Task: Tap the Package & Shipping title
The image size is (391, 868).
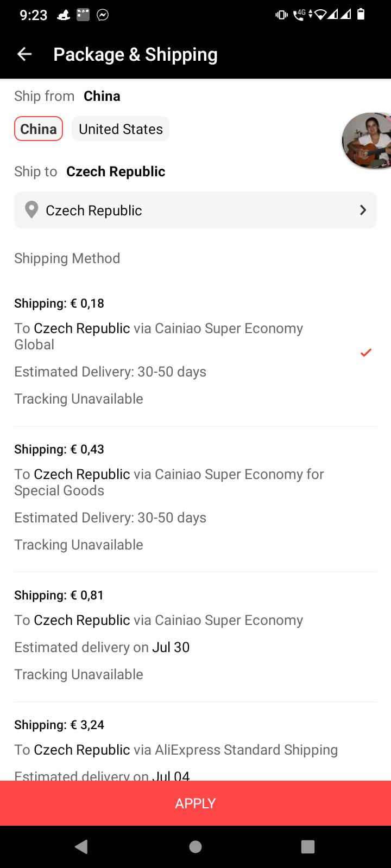Action: coord(135,54)
